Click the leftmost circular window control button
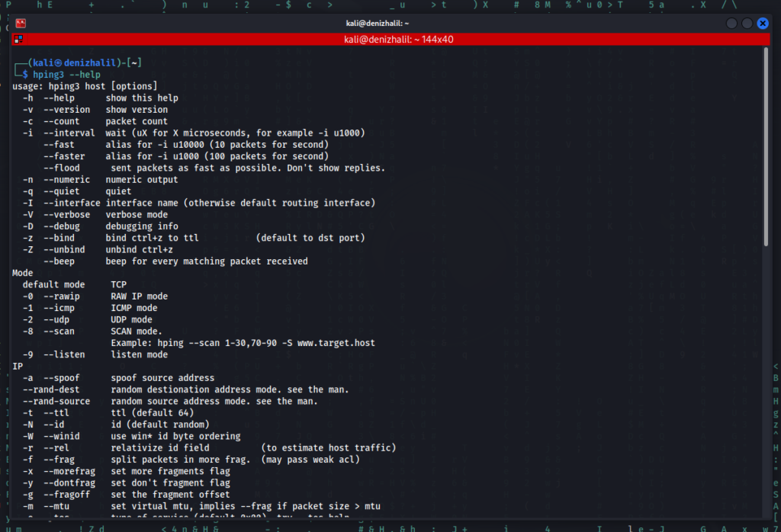 pos(731,23)
